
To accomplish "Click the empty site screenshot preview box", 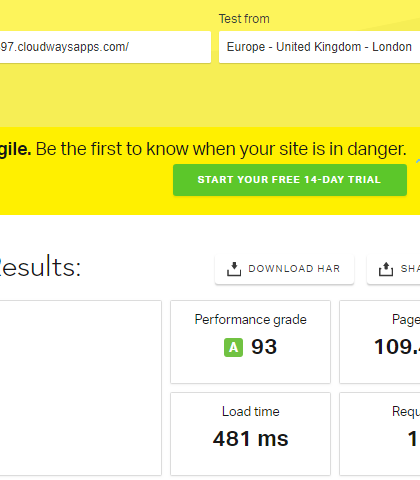I will click(x=81, y=388).
